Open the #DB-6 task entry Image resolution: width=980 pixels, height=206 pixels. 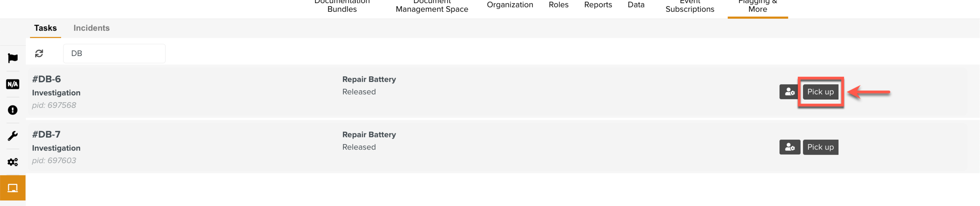click(x=47, y=79)
